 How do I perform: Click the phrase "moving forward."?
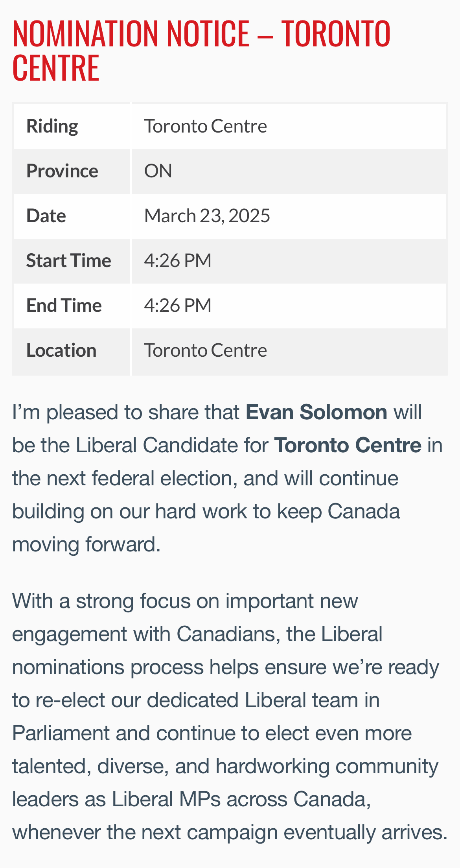86,544
